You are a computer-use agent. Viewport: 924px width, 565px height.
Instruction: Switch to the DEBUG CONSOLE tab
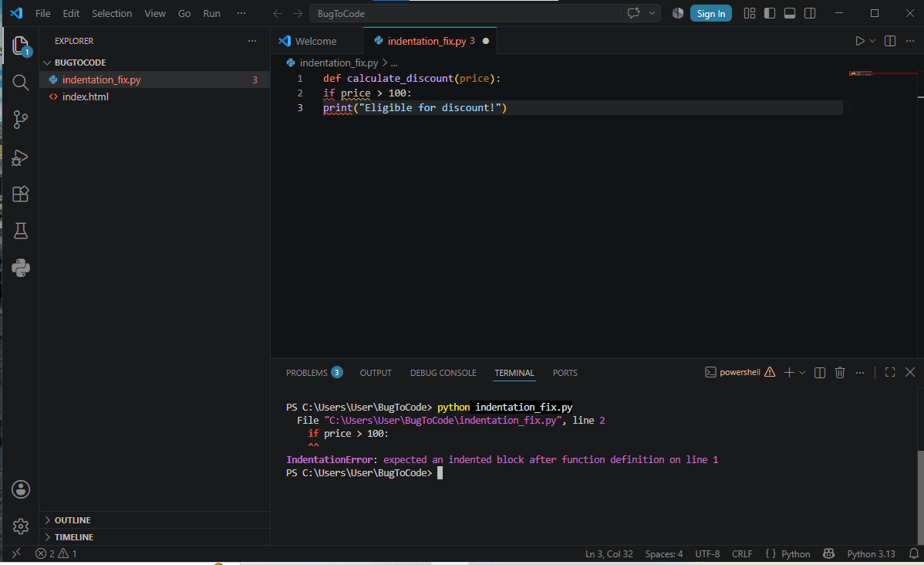tap(443, 373)
